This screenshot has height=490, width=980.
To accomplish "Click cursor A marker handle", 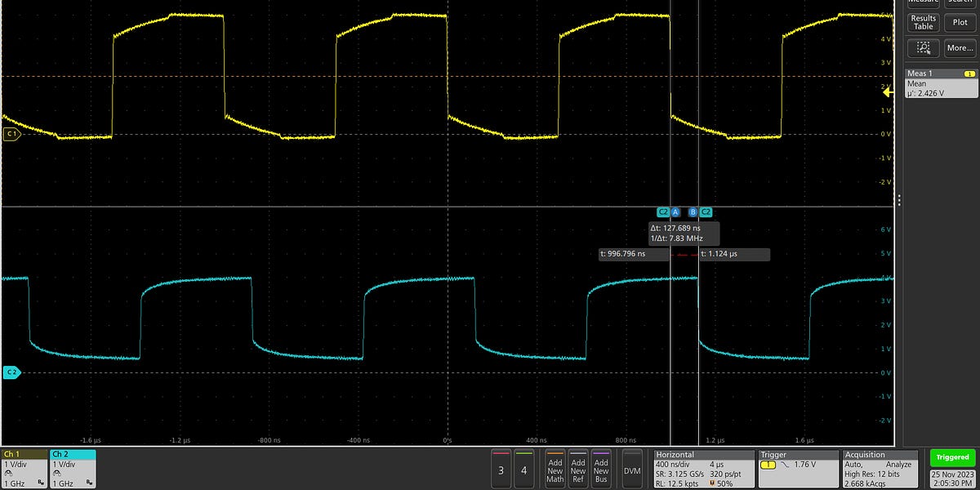I will click(675, 212).
